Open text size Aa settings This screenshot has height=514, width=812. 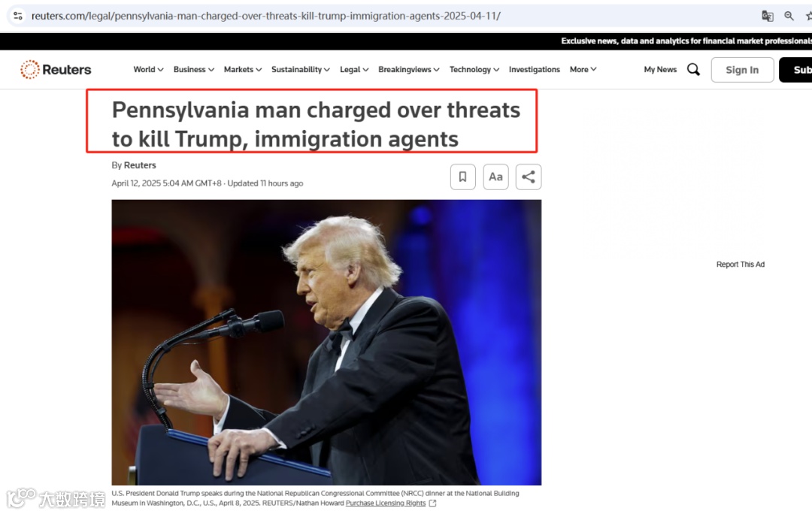495,177
